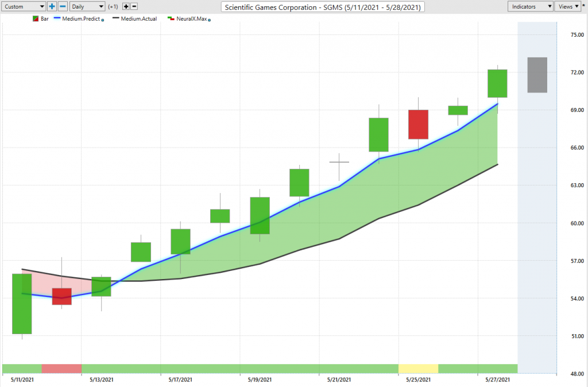
Task: Click the red-green Bar legend icon
Action: (36, 19)
